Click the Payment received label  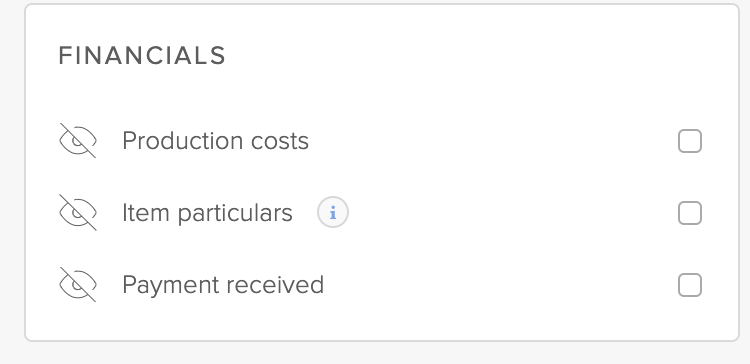(223, 285)
